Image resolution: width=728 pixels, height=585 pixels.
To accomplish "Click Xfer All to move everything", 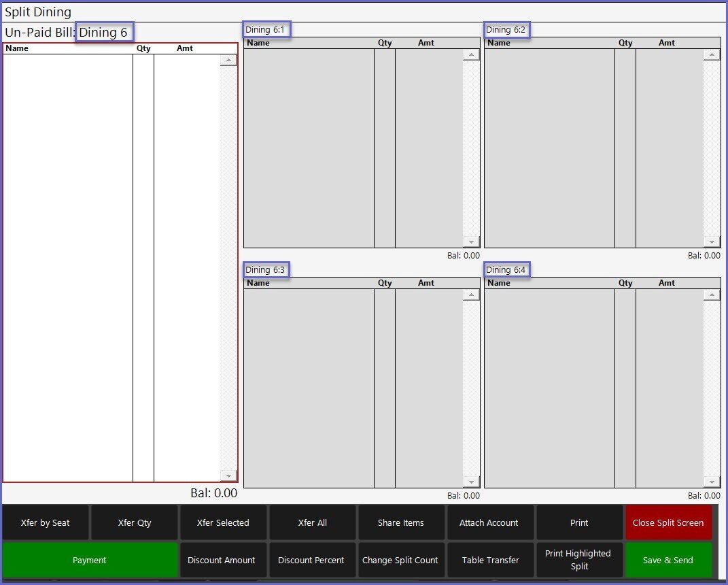I will 313,522.
